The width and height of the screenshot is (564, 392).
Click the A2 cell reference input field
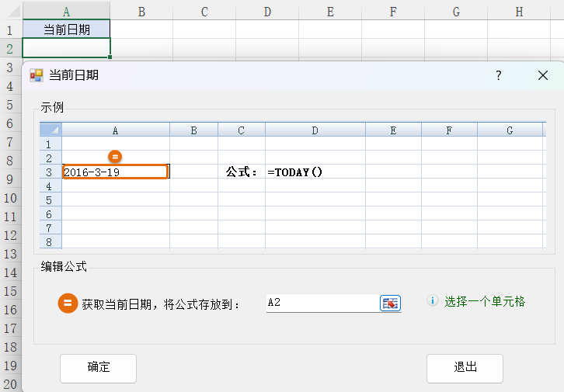pyautogui.click(x=320, y=303)
